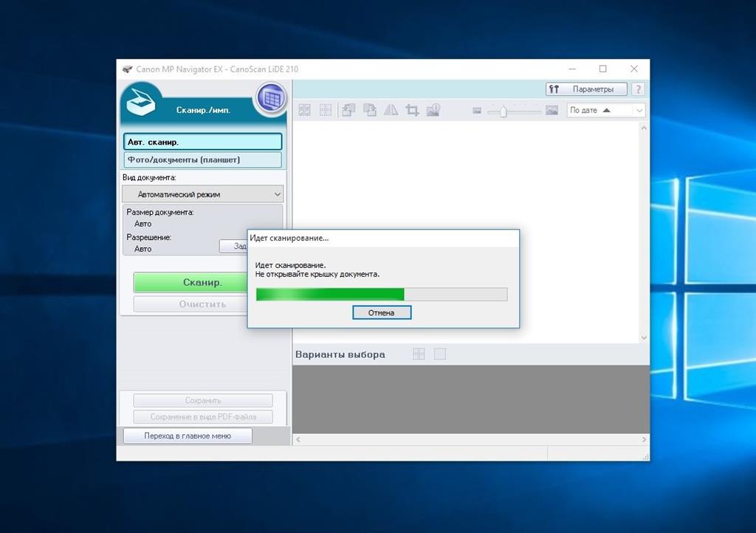Image resolution: width=756 pixels, height=533 pixels.
Task: Click the 'Разрешение:' label
Action: pyautogui.click(x=148, y=237)
